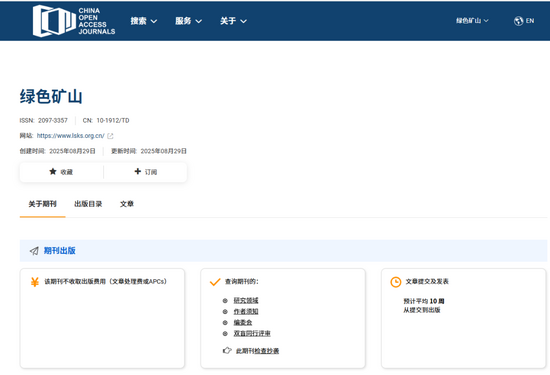Switch language to EN

click(x=530, y=21)
